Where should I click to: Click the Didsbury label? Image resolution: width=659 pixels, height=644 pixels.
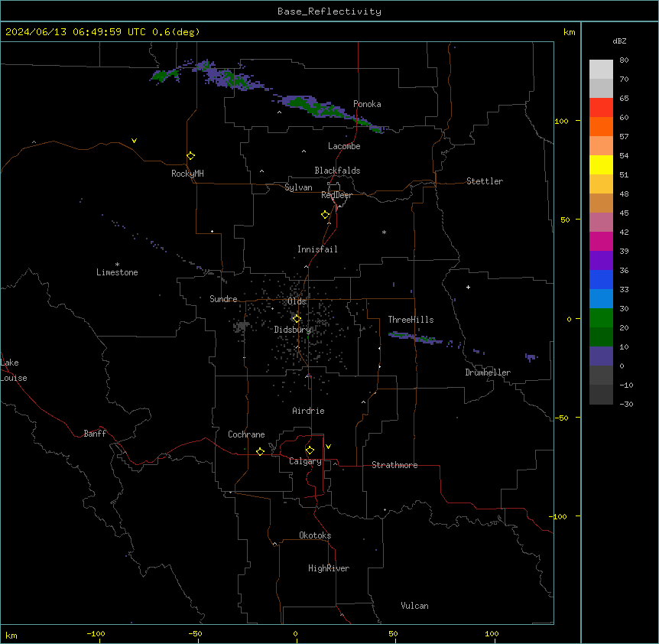tap(293, 330)
